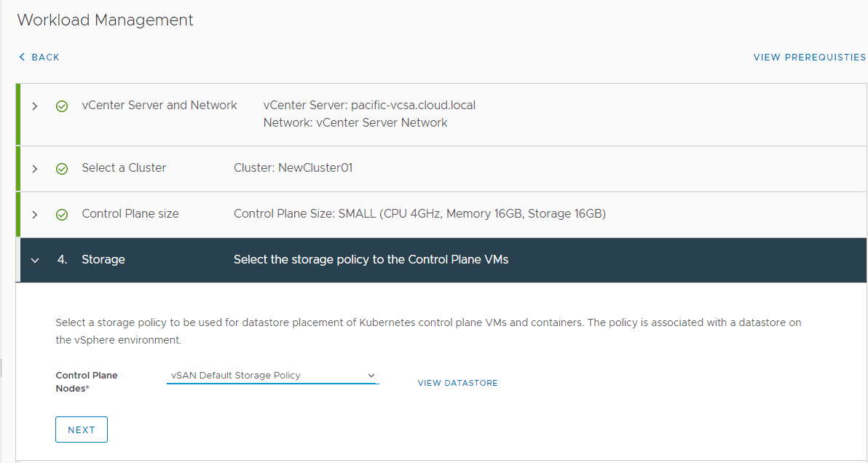
Task: Expand the Select a Cluster step
Action: [x=34, y=169]
